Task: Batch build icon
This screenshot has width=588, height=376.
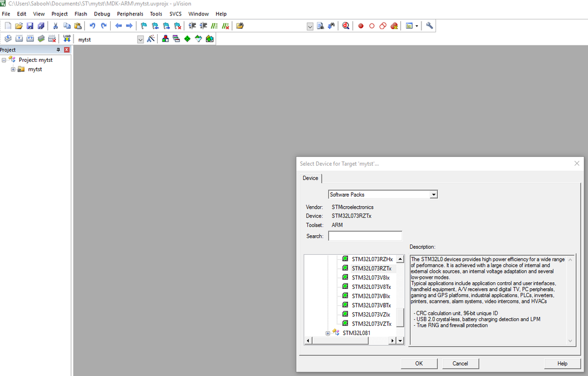Action: click(x=41, y=39)
